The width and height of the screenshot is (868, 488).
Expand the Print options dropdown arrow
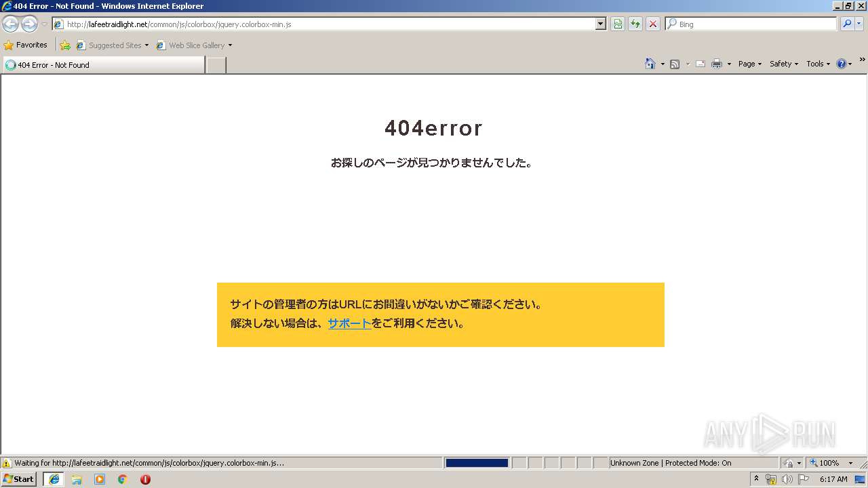729,64
